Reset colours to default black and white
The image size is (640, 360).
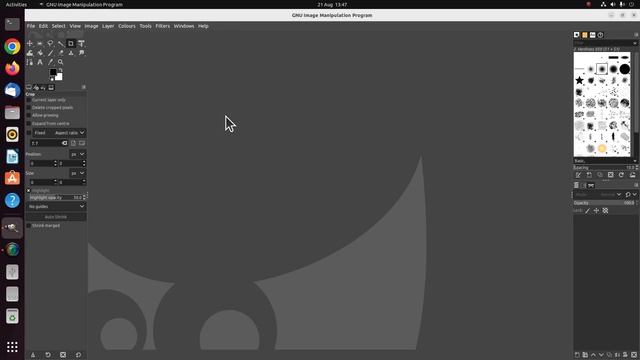51,79
